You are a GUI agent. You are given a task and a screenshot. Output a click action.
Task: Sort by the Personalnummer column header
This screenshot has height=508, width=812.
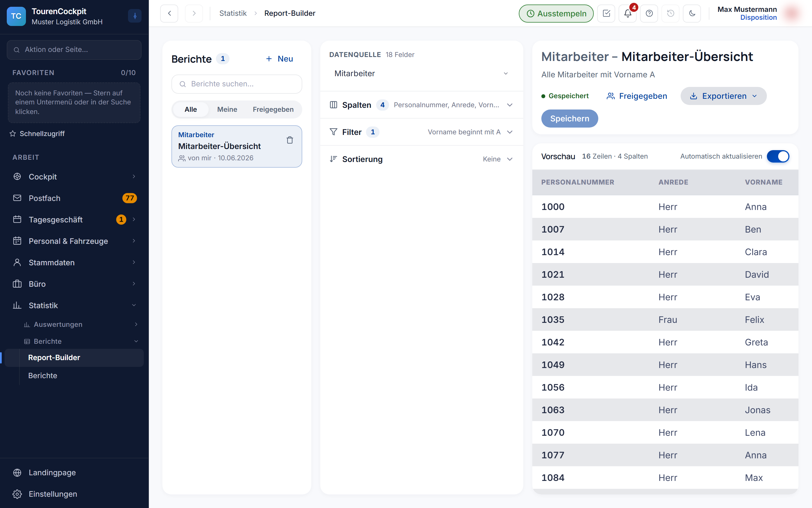point(577,182)
